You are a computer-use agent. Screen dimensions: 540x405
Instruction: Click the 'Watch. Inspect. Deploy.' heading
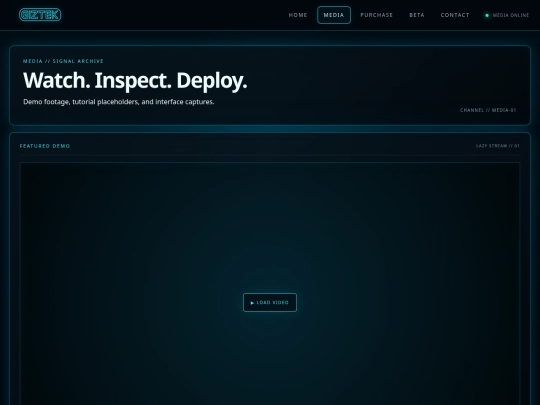[135, 81]
